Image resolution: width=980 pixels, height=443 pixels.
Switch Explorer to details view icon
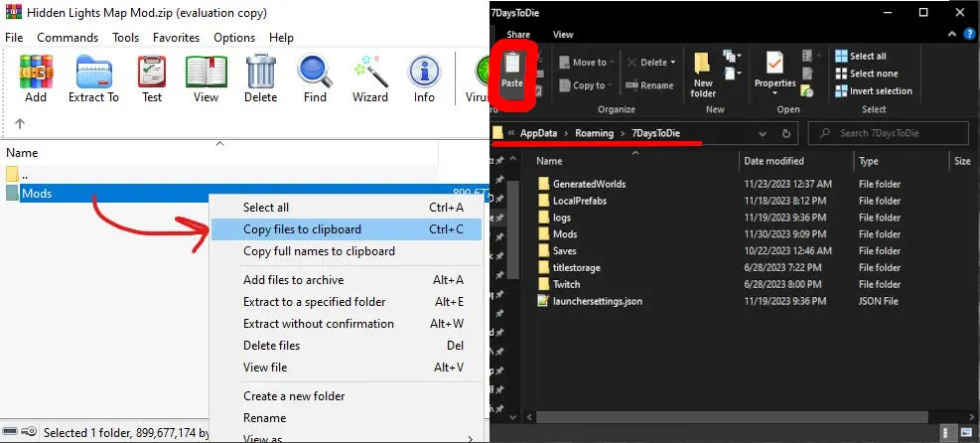(949, 432)
